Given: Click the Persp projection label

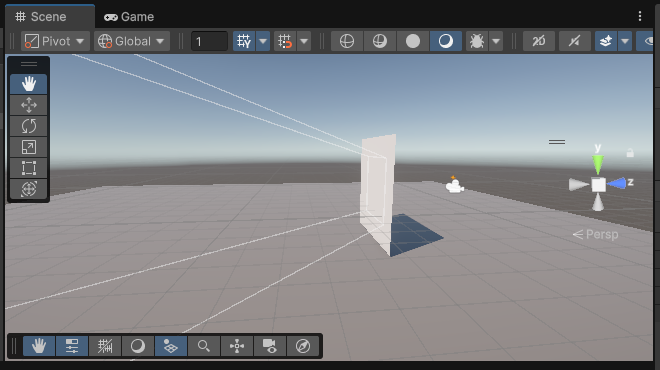Looking at the screenshot, I should coord(596,234).
